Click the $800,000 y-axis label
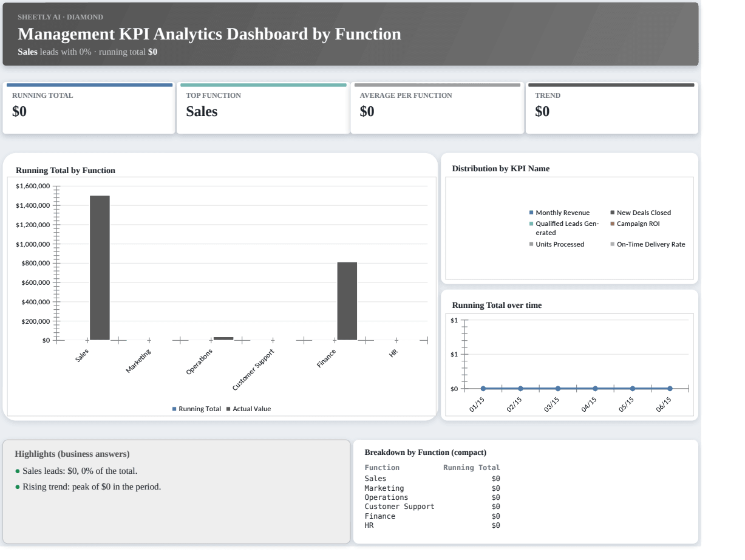745x560 pixels. tap(35, 264)
